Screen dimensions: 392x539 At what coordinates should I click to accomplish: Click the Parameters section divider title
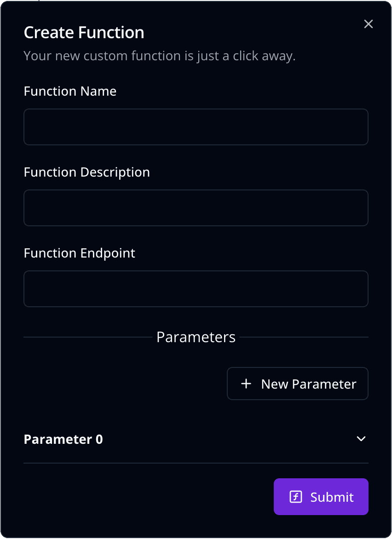pos(196,337)
